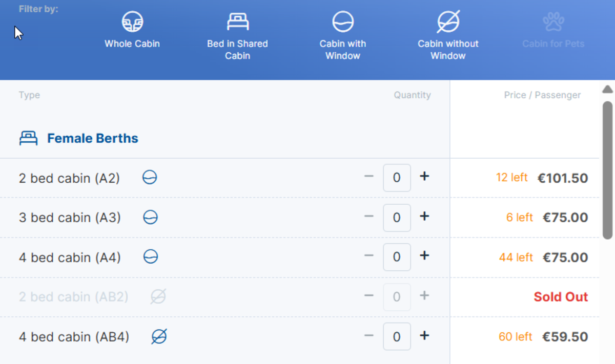
Task: Increase quantity for 3 bed cabin (A3)
Action: [424, 217]
